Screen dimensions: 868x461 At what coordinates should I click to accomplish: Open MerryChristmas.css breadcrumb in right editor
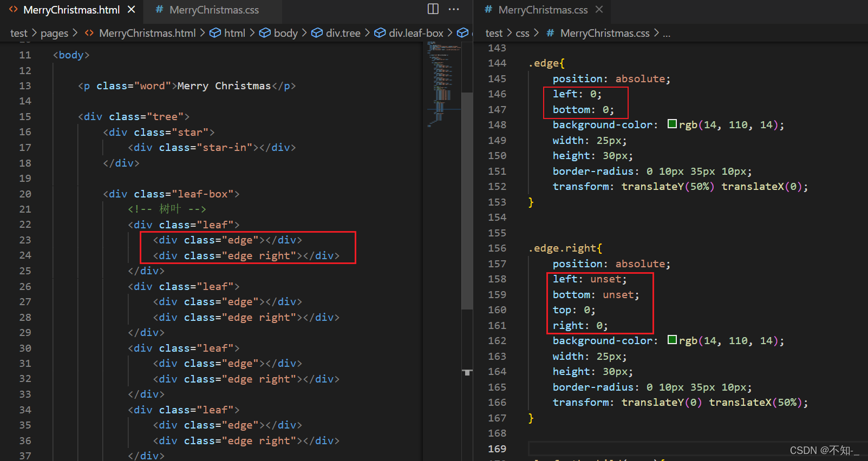click(x=605, y=33)
